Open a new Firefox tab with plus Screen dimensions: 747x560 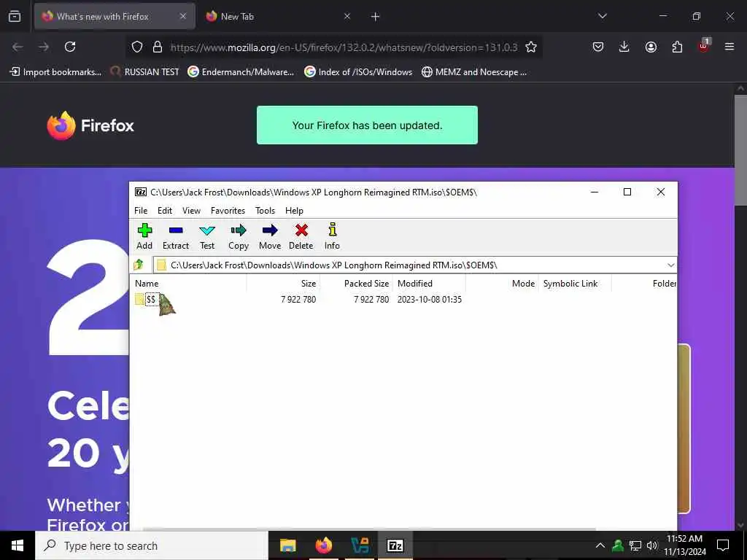[376, 17]
